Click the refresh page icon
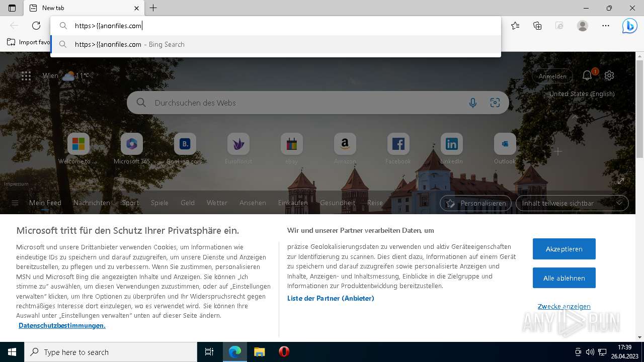The image size is (644, 362). tap(36, 26)
